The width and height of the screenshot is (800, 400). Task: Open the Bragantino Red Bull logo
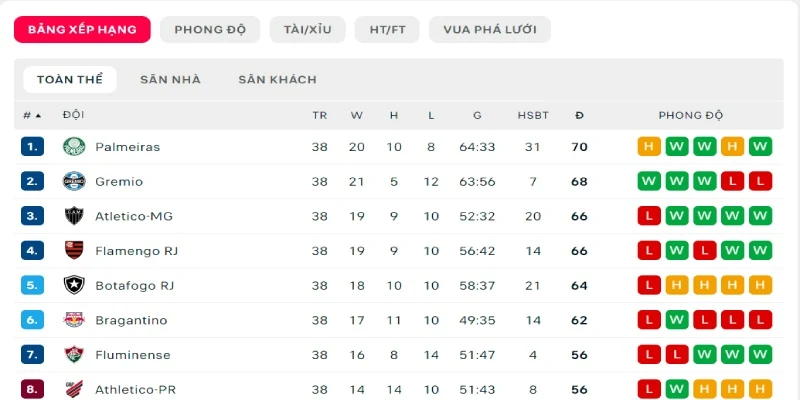coord(74,320)
